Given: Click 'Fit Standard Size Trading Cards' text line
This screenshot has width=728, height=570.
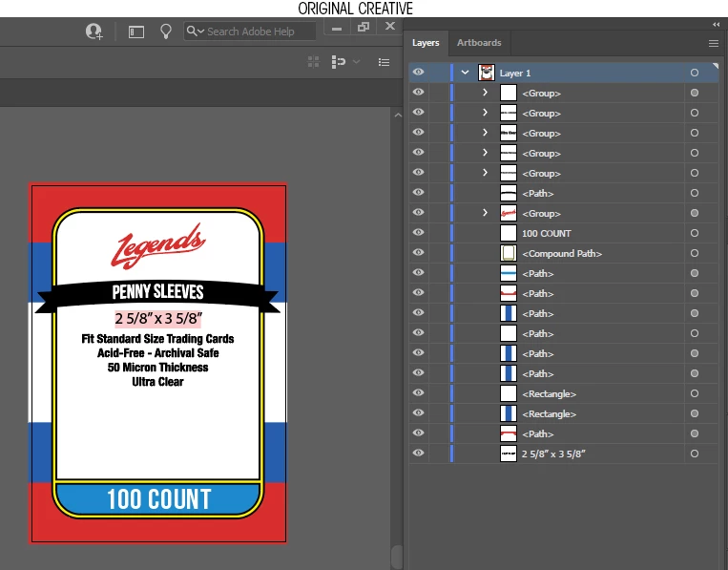Looking at the screenshot, I should [157, 339].
